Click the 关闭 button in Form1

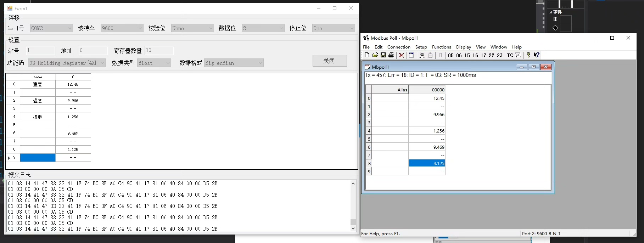[330, 61]
